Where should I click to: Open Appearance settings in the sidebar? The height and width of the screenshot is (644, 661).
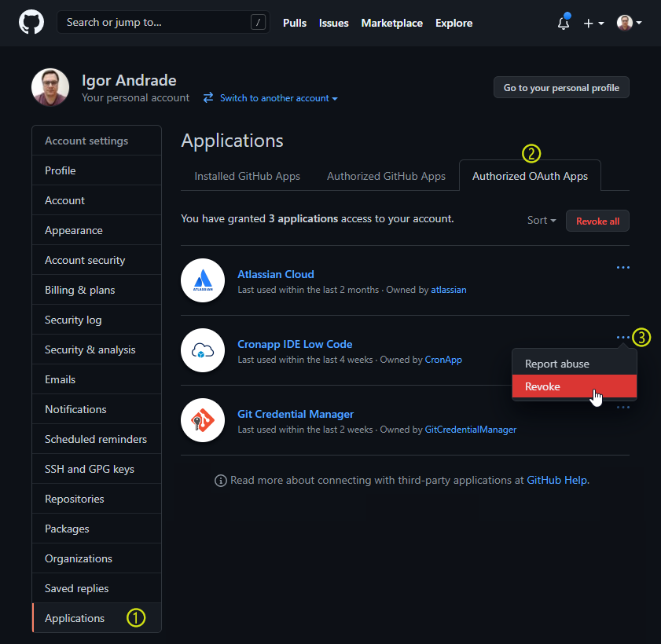97,230
